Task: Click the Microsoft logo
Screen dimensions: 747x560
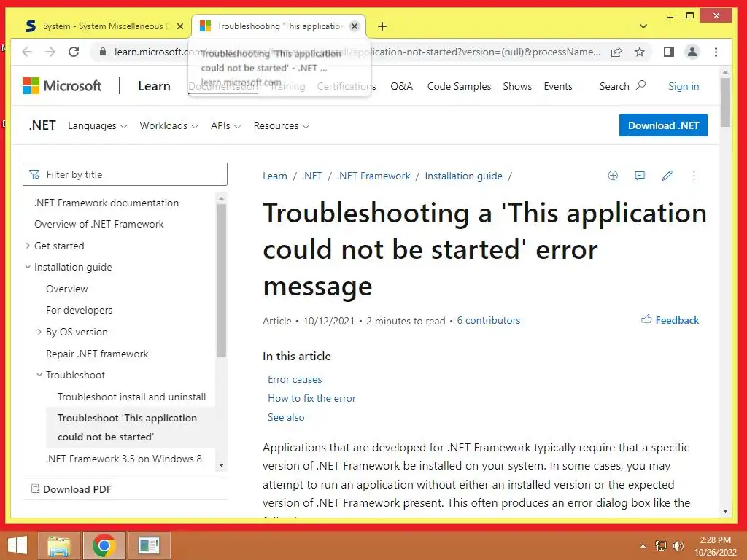Action: pyautogui.click(x=62, y=86)
